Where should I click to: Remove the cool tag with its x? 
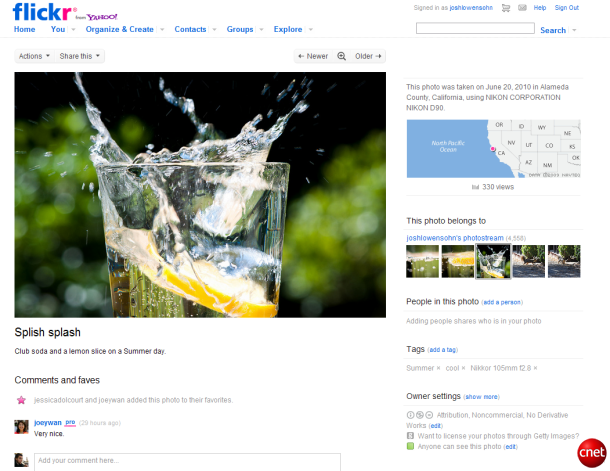tap(463, 368)
